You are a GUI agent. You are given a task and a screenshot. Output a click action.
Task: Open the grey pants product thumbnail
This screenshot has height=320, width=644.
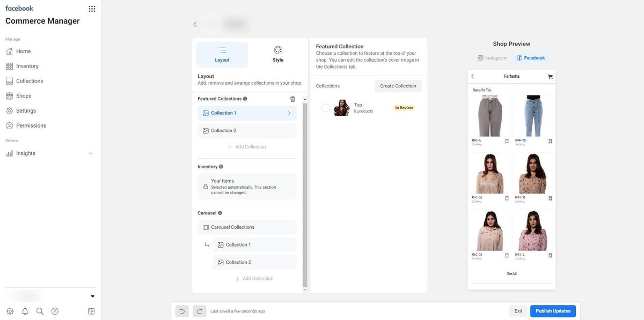pyautogui.click(x=490, y=116)
